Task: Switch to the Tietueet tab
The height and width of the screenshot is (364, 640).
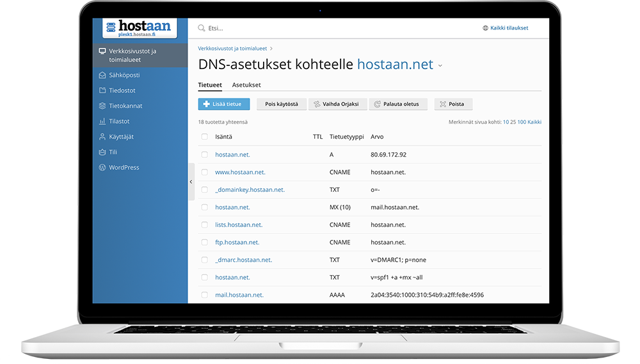Action: 210,85
